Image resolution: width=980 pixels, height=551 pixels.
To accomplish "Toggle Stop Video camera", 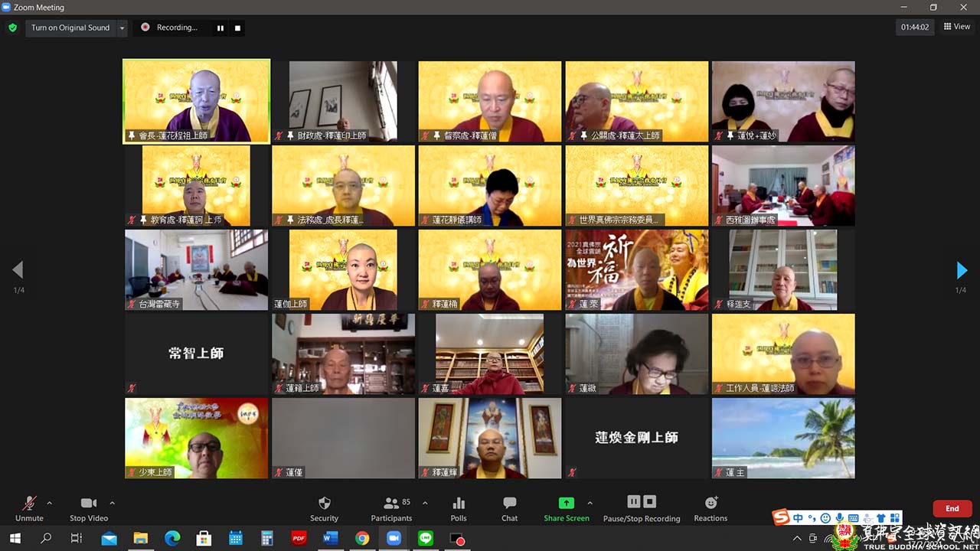I will pos(89,504).
